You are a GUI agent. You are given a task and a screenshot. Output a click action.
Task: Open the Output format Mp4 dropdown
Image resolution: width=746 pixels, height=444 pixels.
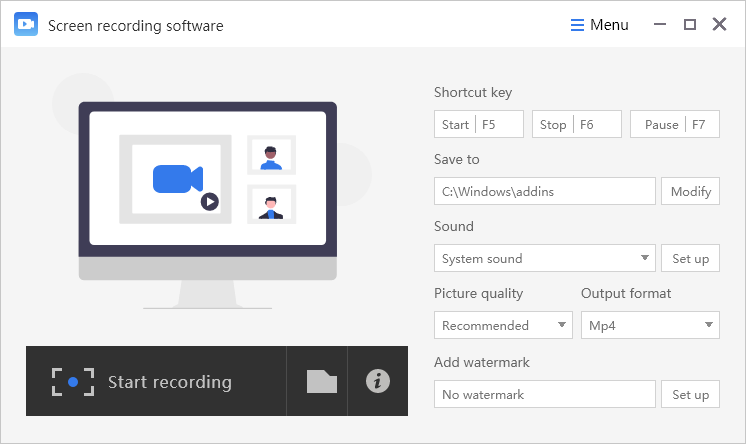650,325
